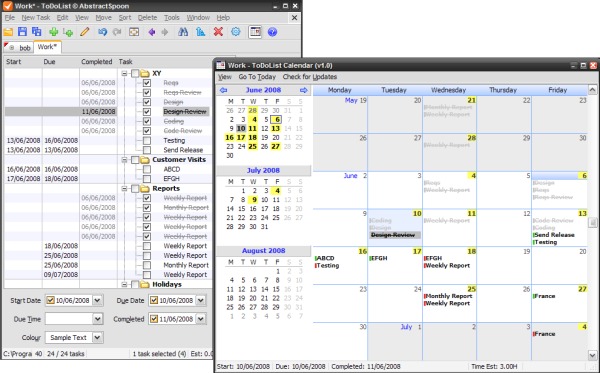Tick the EFGH customer visit checkbox
Image resolution: width=600 pixels, height=373 pixels.
(x=147, y=179)
